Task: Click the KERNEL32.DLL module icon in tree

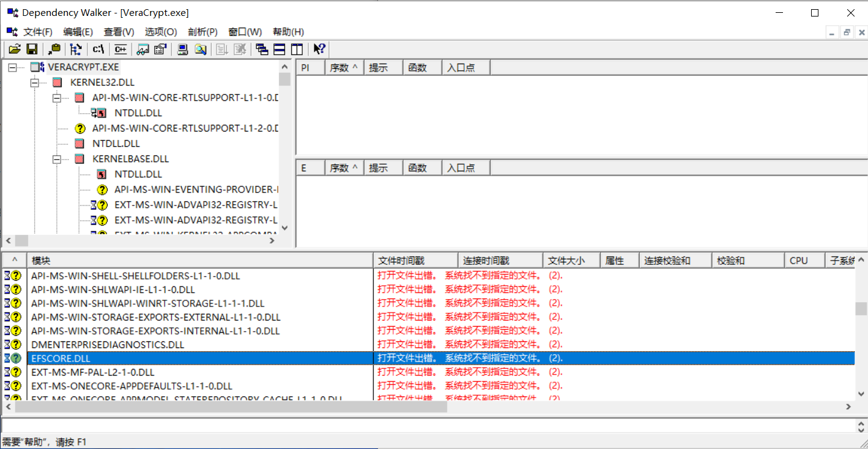Action: [57, 82]
